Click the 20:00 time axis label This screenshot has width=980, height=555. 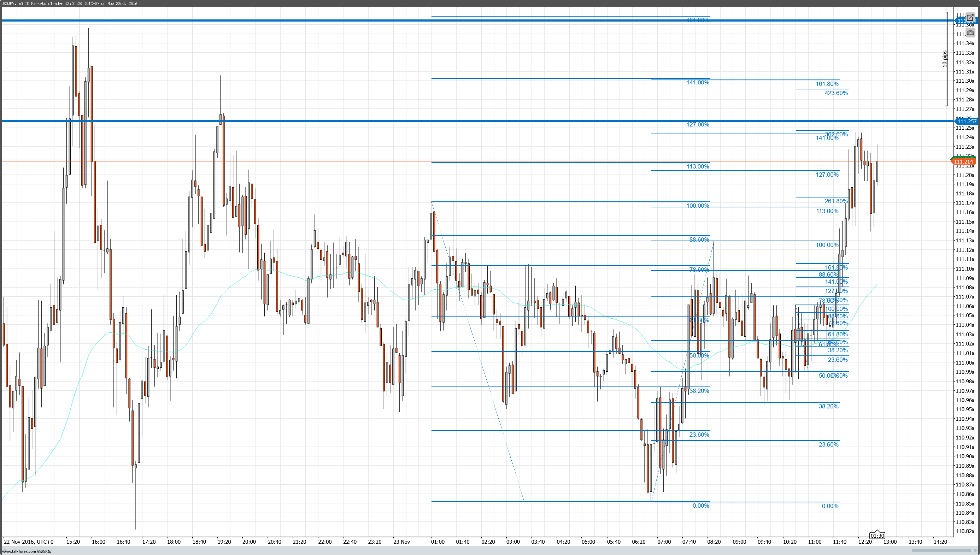[249, 542]
